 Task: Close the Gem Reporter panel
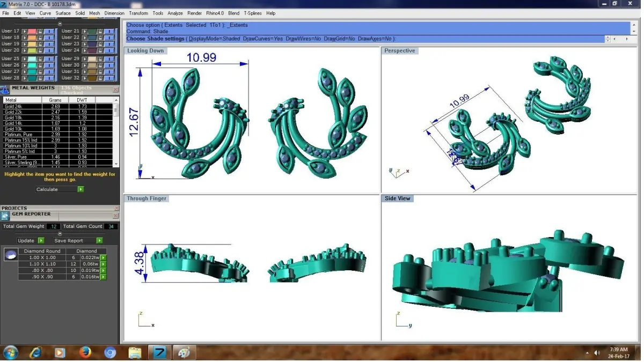pyautogui.click(x=115, y=216)
